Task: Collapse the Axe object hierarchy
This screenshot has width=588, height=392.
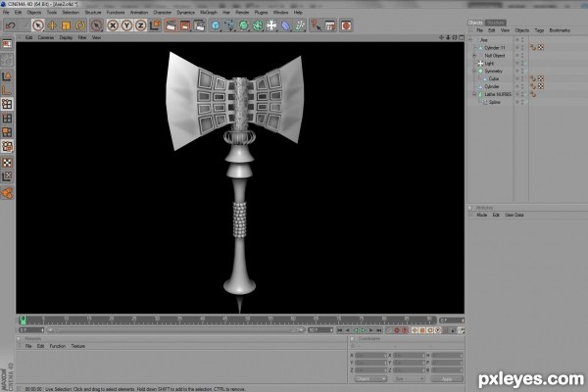Action: pos(470,40)
